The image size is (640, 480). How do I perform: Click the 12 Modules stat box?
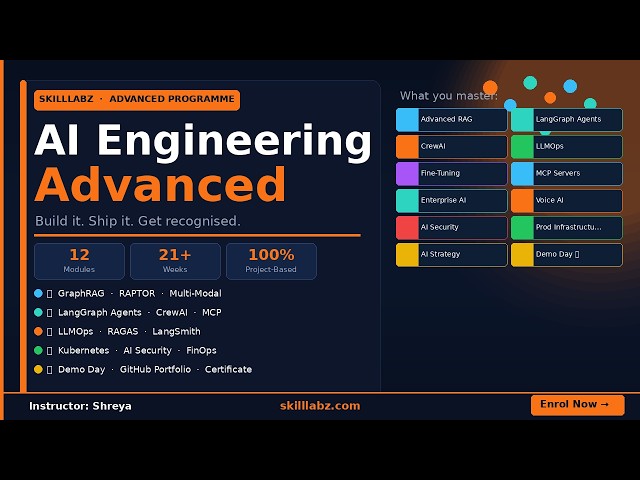point(79,261)
